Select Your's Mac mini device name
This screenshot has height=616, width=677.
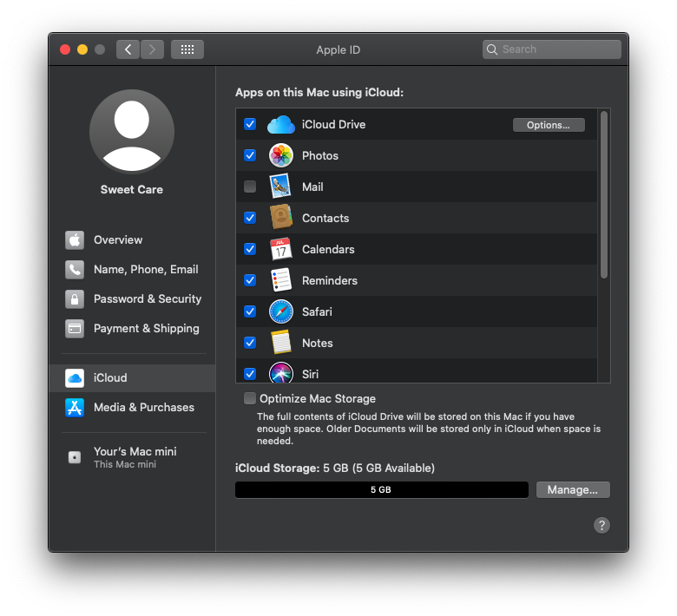[135, 451]
